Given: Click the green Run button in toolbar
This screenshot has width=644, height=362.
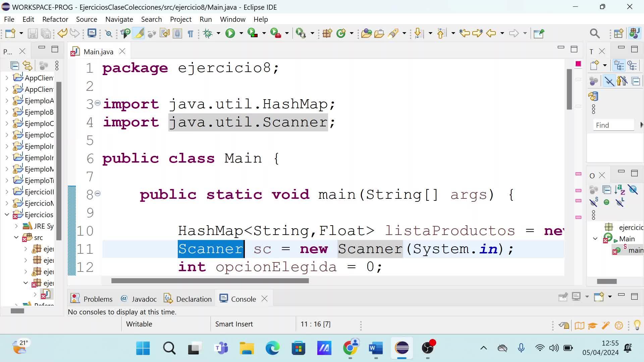Looking at the screenshot, I should coord(230,33).
